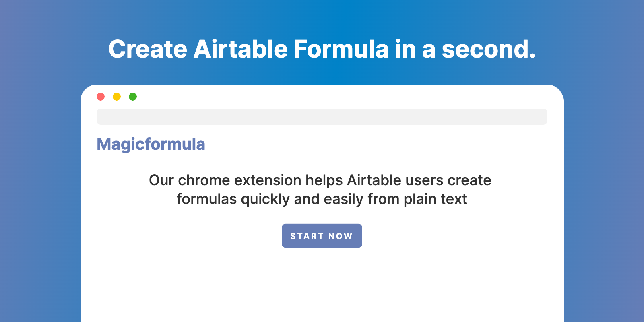
Task: Open the Magicformula logo link
Action: pos(151,144)
